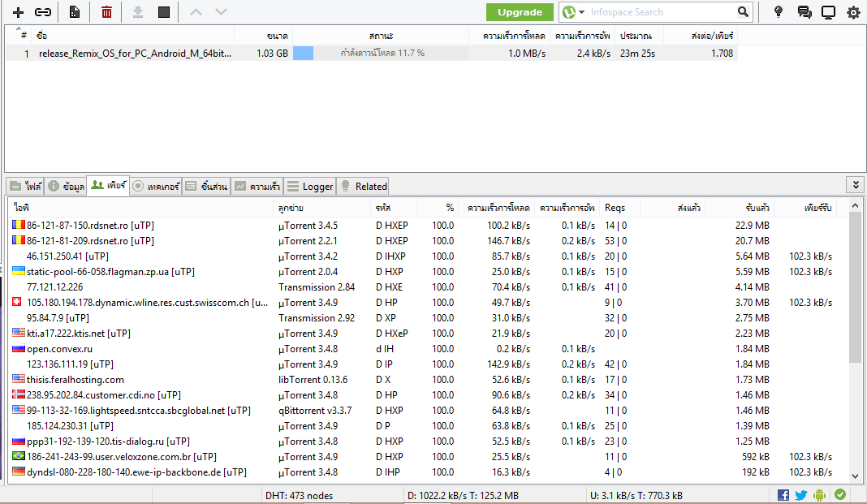Screen dimensions: 867x504
Task: Click Add Torrent from URL link icon
Action: click(43, 12)
